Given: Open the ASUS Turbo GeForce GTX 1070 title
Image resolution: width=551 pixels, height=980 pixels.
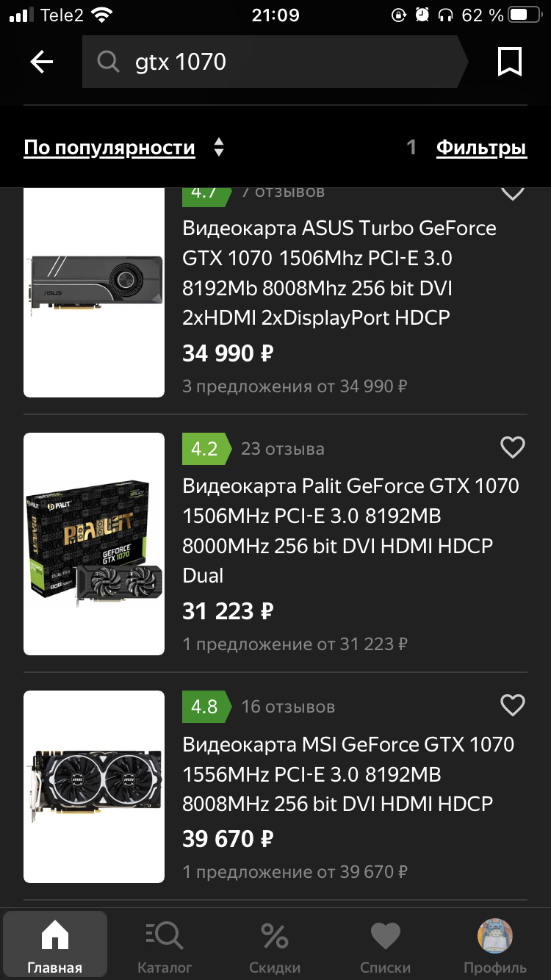Looking at the screenshot, I should 339,273.
